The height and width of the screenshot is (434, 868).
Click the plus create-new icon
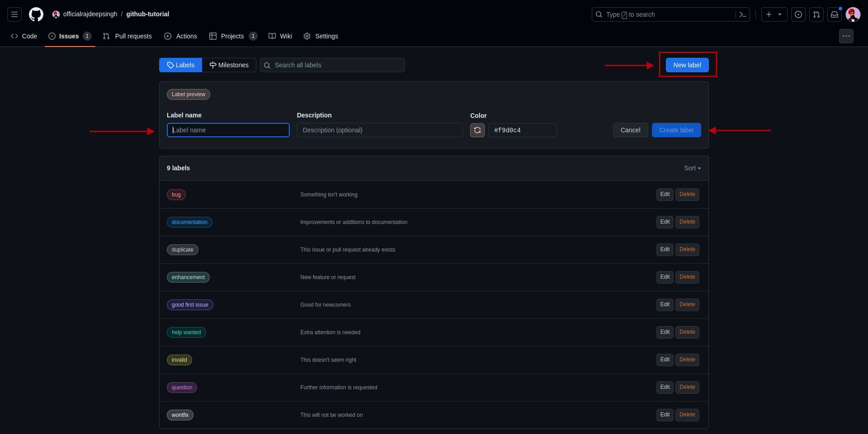click(x=769, y=14)
